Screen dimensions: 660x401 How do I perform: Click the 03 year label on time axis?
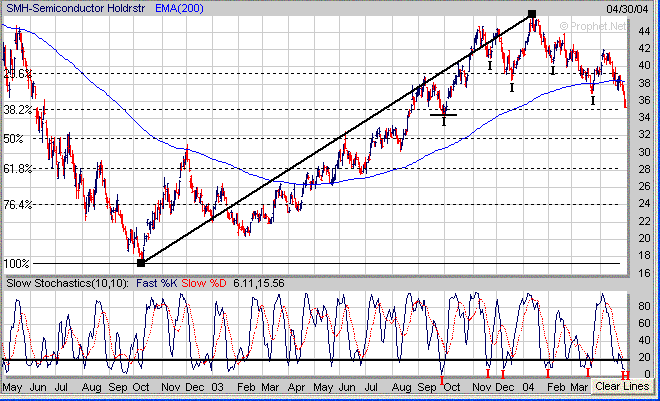(x=217, y=387)
